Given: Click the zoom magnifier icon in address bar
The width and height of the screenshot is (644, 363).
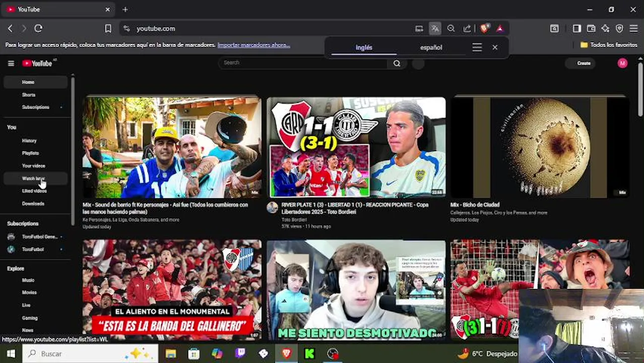Looking at the screenshot, I should pos(451,29).
